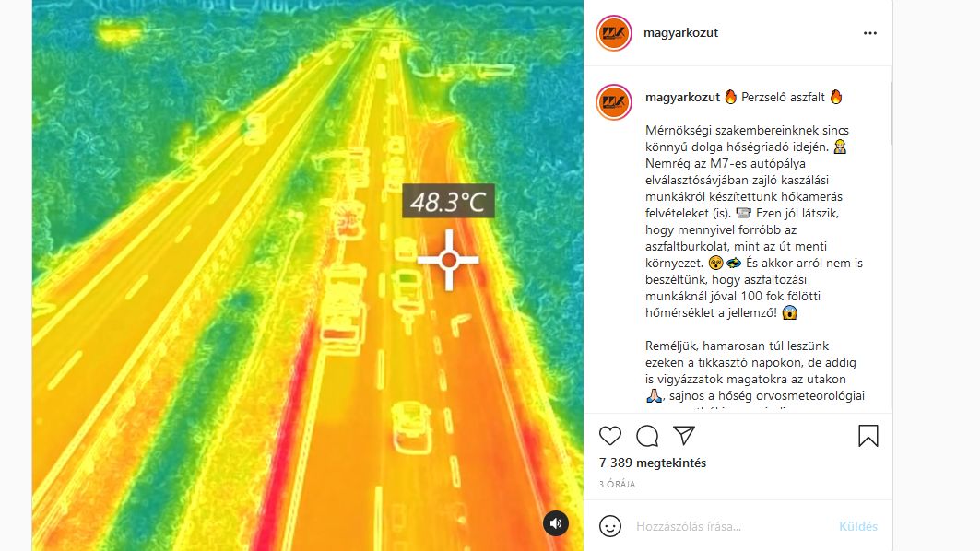The image size is (980, 551).
Task: Click magyarkozut avatar beside caption
Action: click(614, 102)
